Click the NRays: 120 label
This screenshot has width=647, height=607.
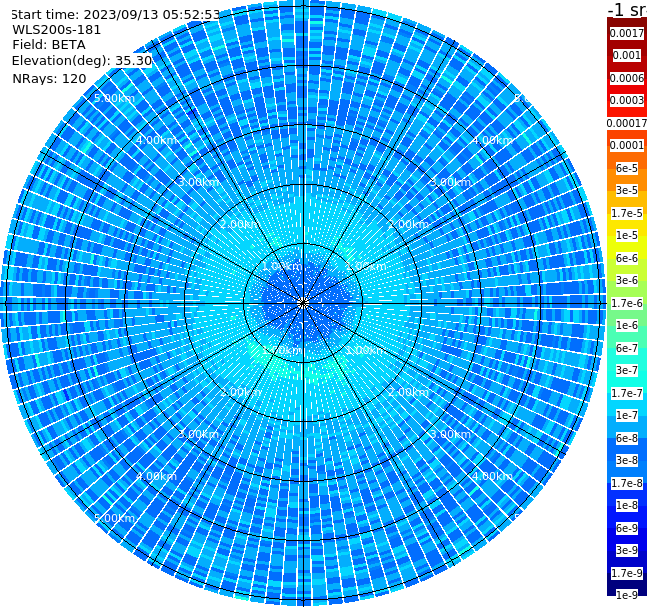49,78
